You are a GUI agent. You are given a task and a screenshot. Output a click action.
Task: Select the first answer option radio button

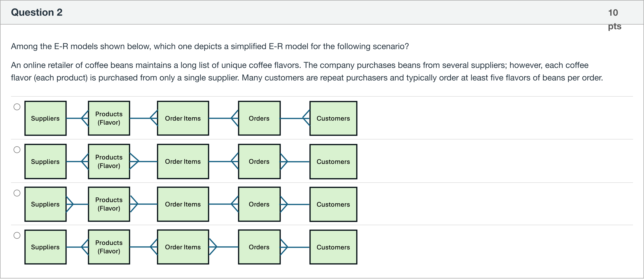[17, 107]
